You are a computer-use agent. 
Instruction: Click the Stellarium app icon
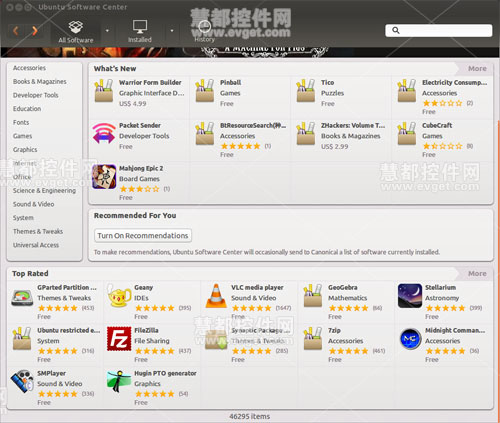[410, 296]
